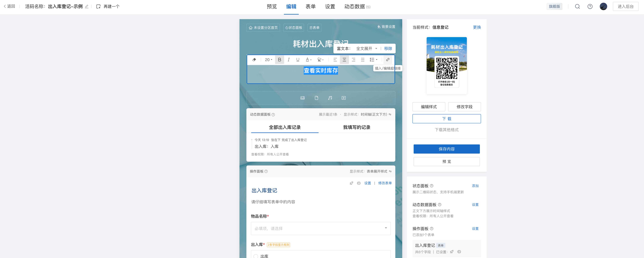Click the printer icon in 操作面板

(359, 183)
